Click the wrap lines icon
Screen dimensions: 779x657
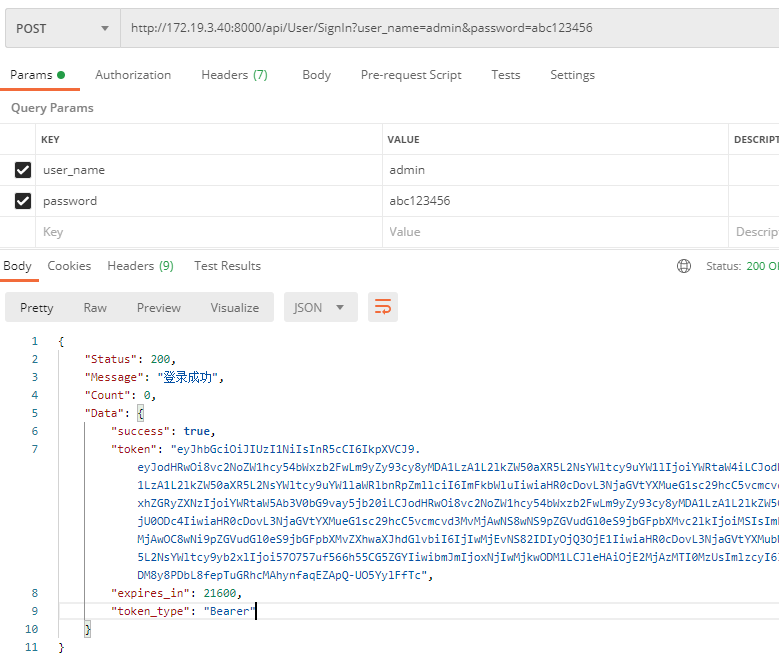pyautogui.click(x=383, y=307)
